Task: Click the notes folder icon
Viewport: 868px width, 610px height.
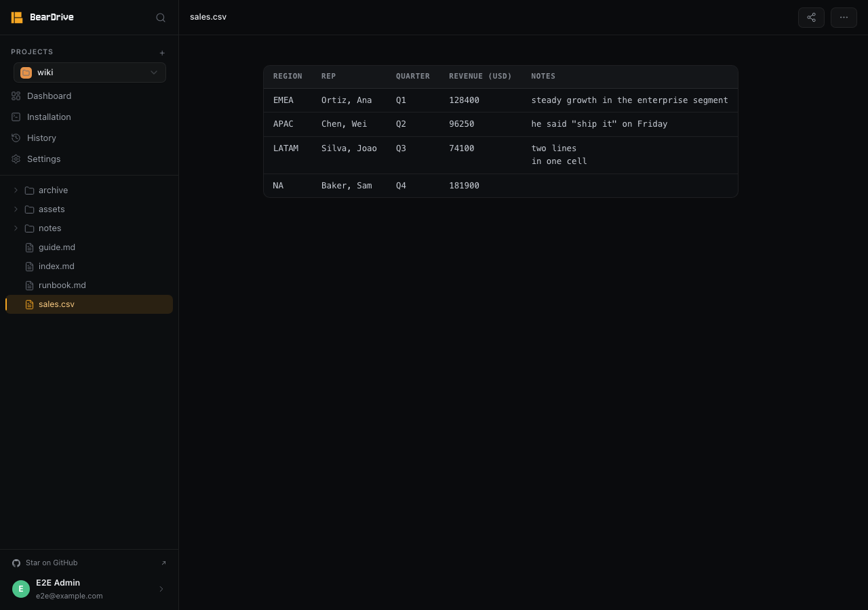Action: coord(29,228)
